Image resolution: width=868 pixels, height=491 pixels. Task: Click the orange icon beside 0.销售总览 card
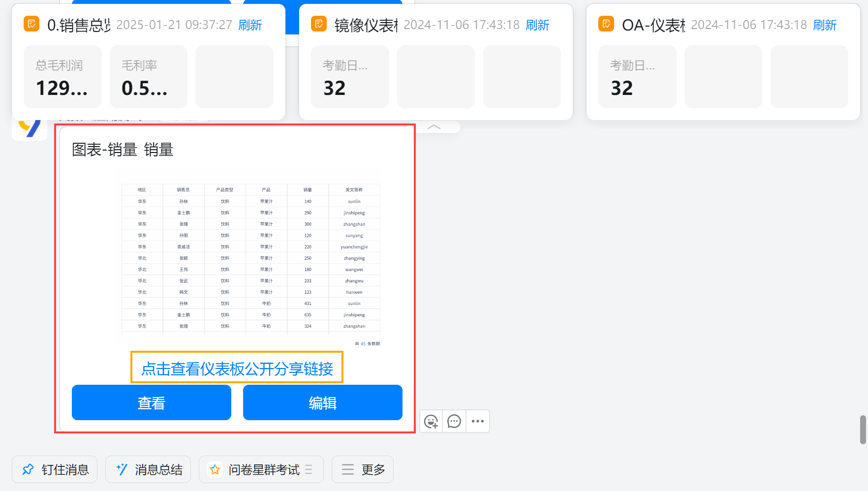(x=31, y=24)
